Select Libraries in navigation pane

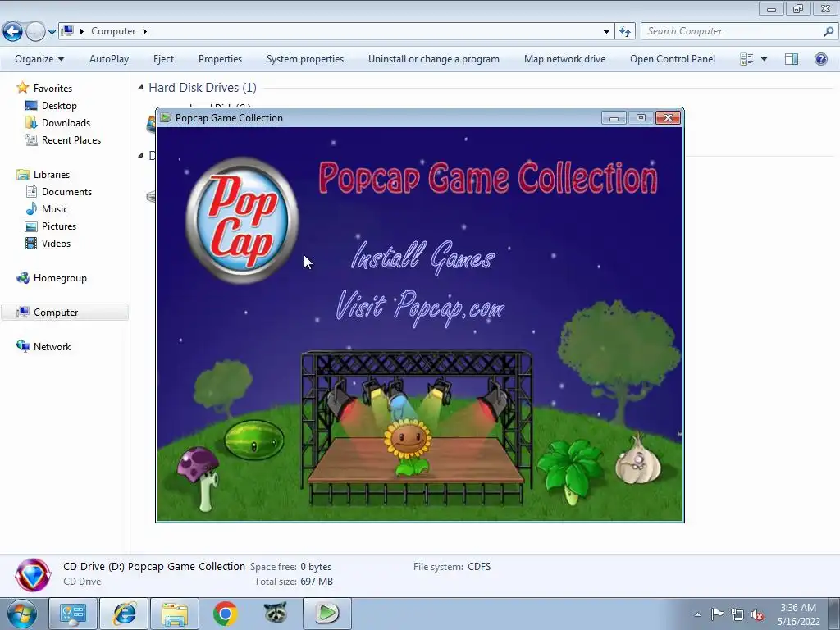point(52,175)
